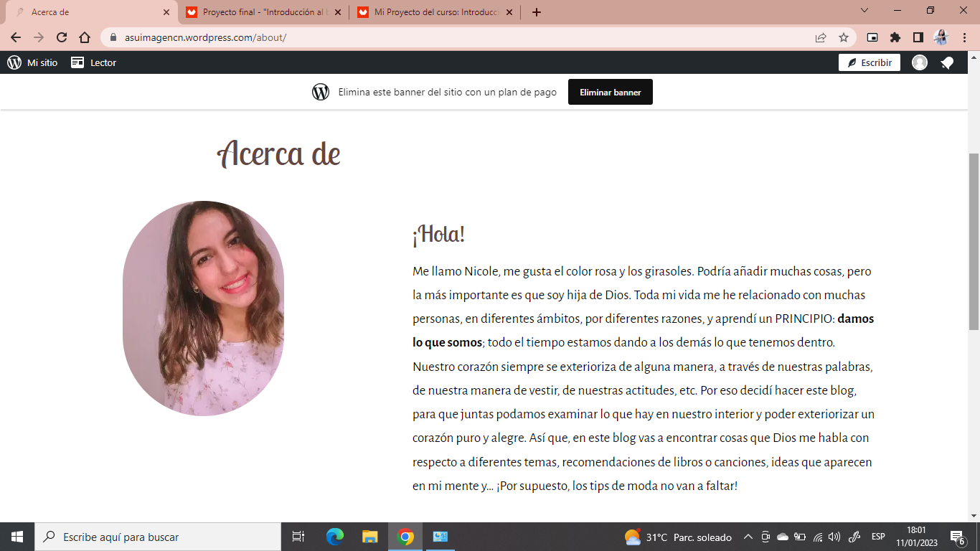Screen dimensions: 980x551
Task: Reload the current page
Action: (x=62, y=37)
